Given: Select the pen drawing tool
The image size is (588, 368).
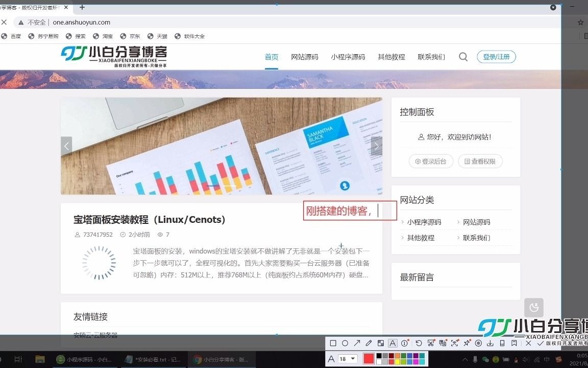Looking at the screenshot, I should (x=368, y=343).
